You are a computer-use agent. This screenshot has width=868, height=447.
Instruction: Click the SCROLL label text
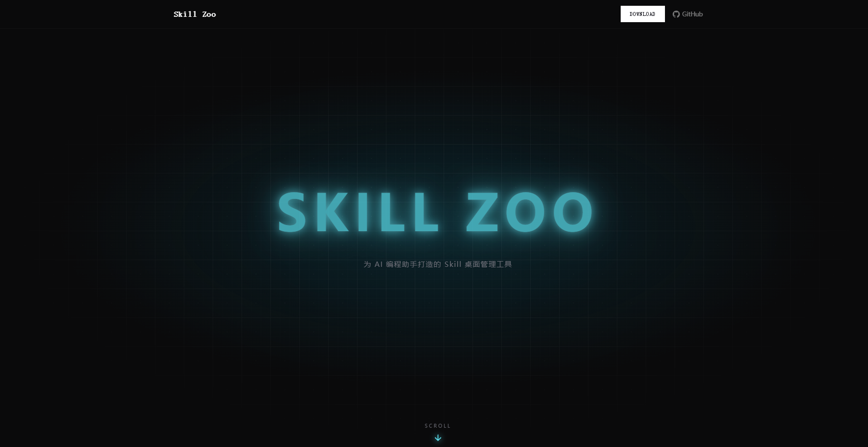point(438,426)
